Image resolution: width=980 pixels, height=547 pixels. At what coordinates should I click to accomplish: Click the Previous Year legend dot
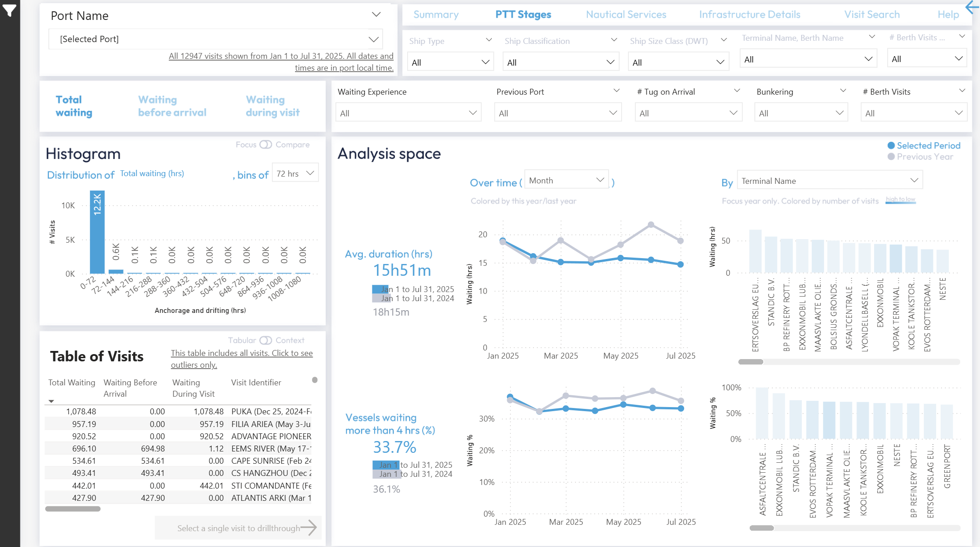(891, 157)
